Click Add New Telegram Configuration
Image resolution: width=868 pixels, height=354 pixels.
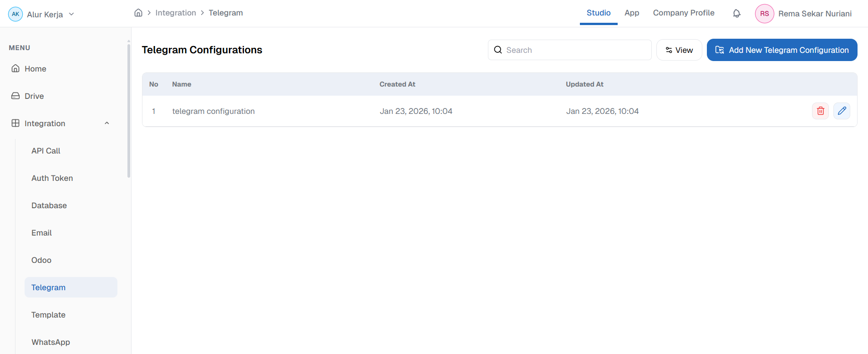pos(782,50)
